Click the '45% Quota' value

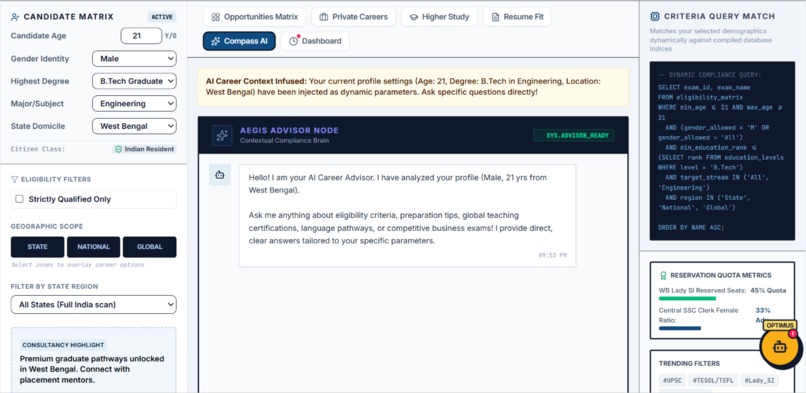point(768,290)
